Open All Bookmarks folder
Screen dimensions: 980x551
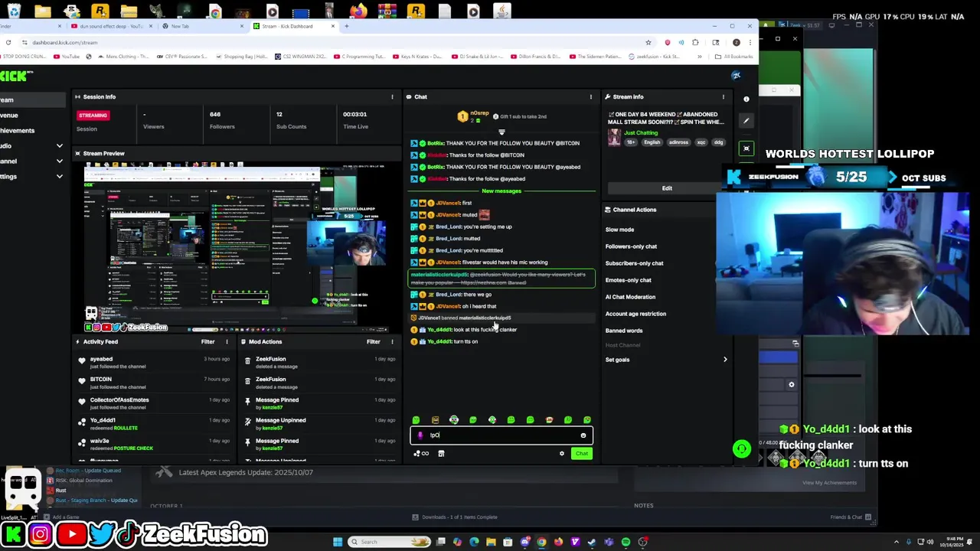pyautogui.click(x=733, y=57)
